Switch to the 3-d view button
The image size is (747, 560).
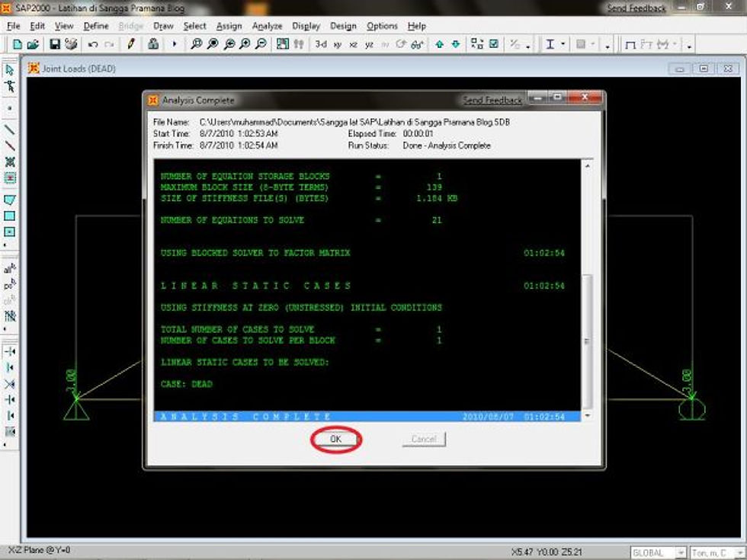[321, 44]
